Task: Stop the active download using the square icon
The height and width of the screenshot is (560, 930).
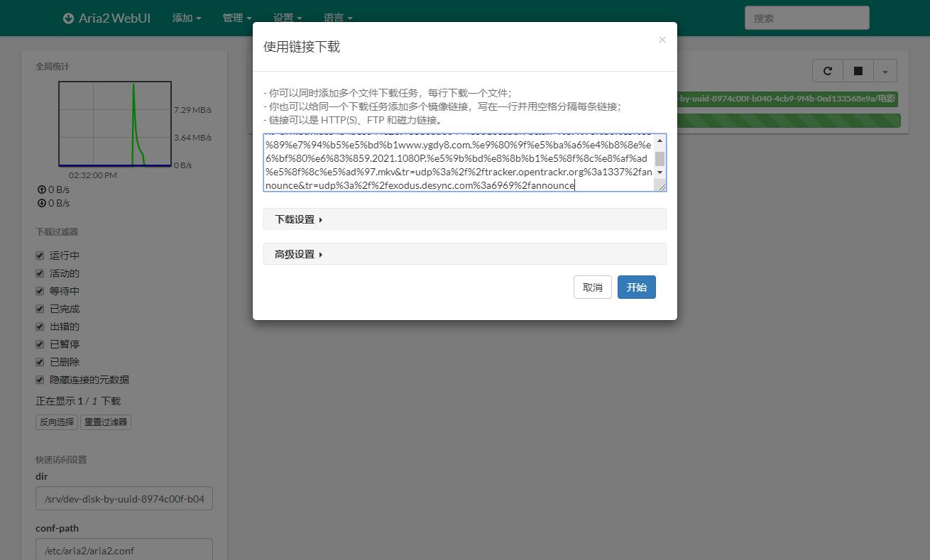Action: (858, 70)
